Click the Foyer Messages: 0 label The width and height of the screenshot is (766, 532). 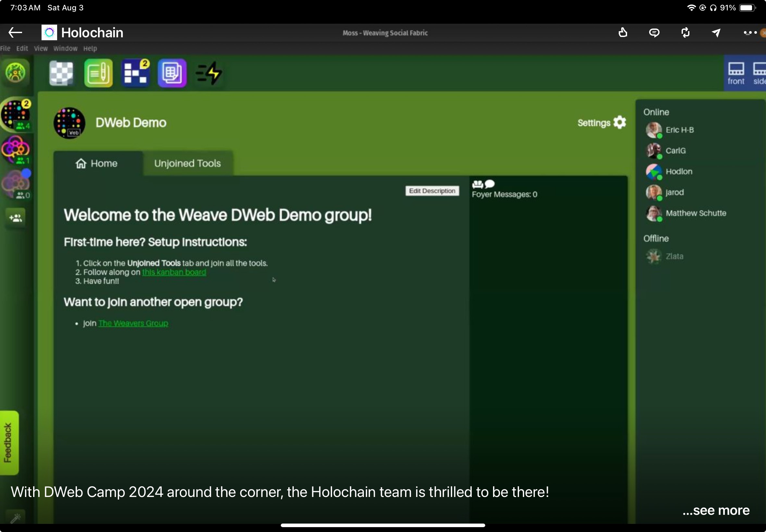coord(504,194)
